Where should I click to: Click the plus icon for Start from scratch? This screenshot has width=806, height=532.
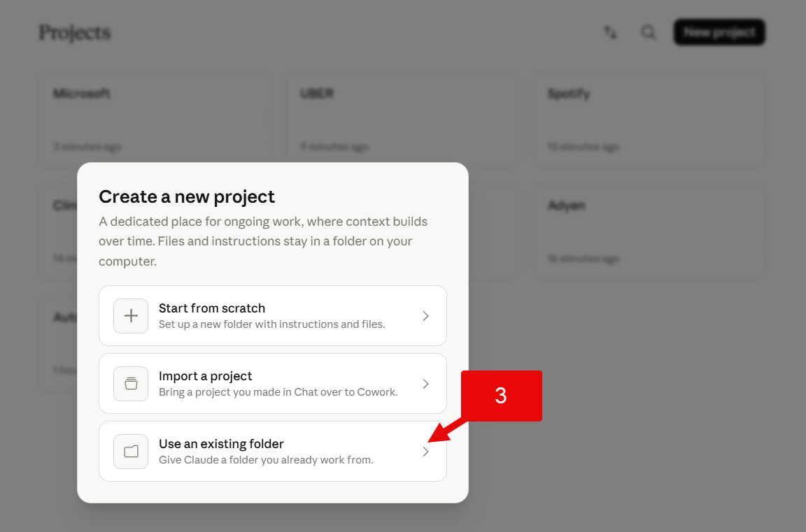[131, 316]
